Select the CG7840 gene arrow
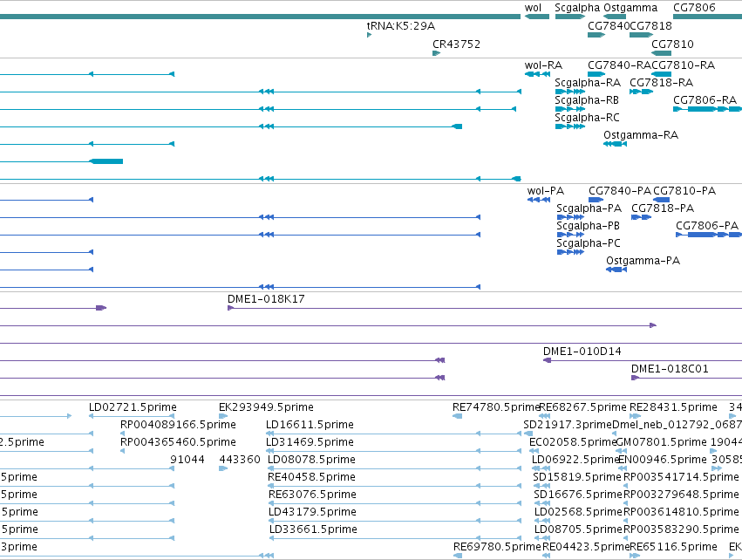Viewport: 742px width, 560px height. coord(596,35)
